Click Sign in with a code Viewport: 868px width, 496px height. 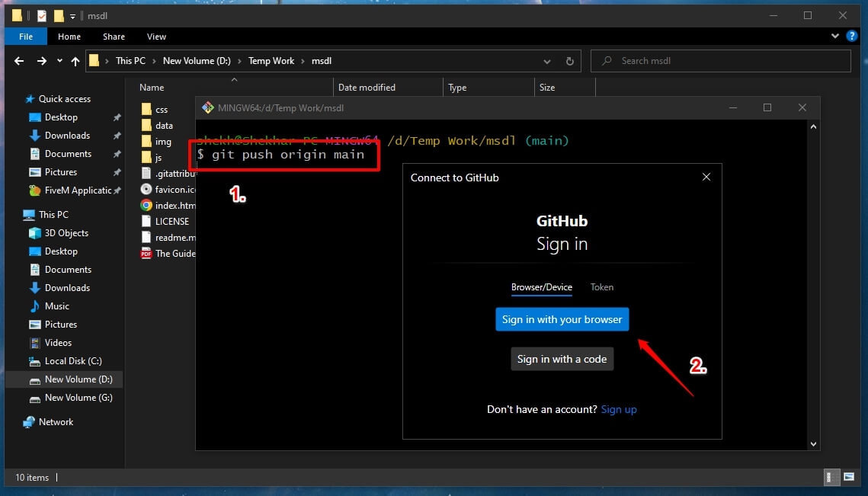[562, 360]
